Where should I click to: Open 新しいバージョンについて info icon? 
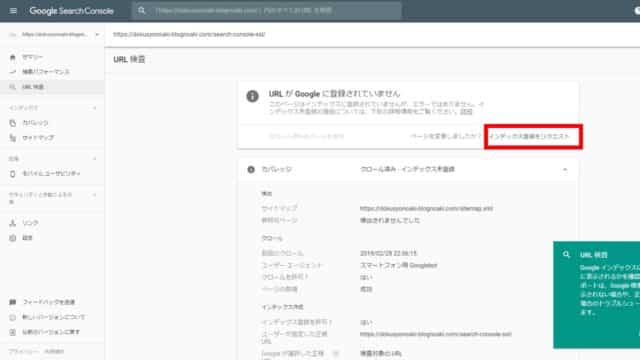(x=13, y=317)
